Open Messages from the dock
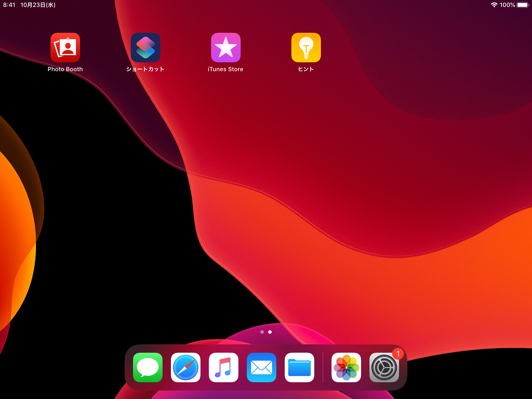Screen dimensions: 532x399 [148, 367]
